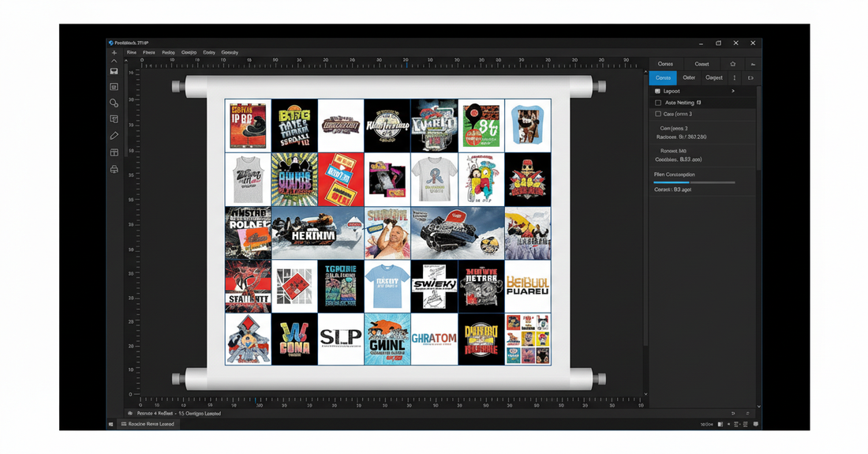Click the plus icon atop the left toolbar
This screenshot has width=868, height=454.
pos(114,53)
